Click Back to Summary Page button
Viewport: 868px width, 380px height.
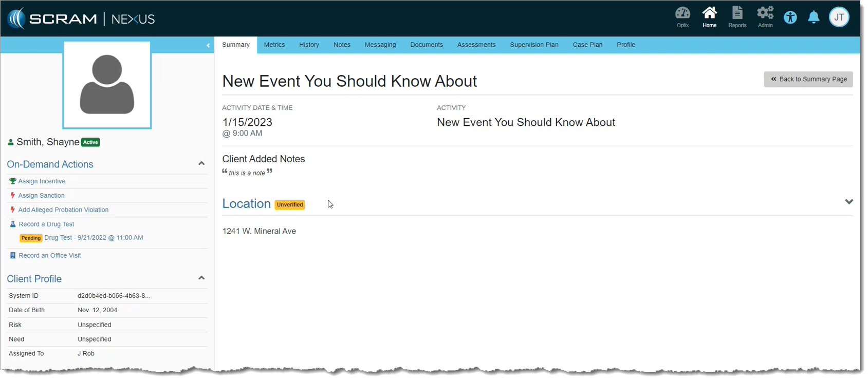pos(808,79)
